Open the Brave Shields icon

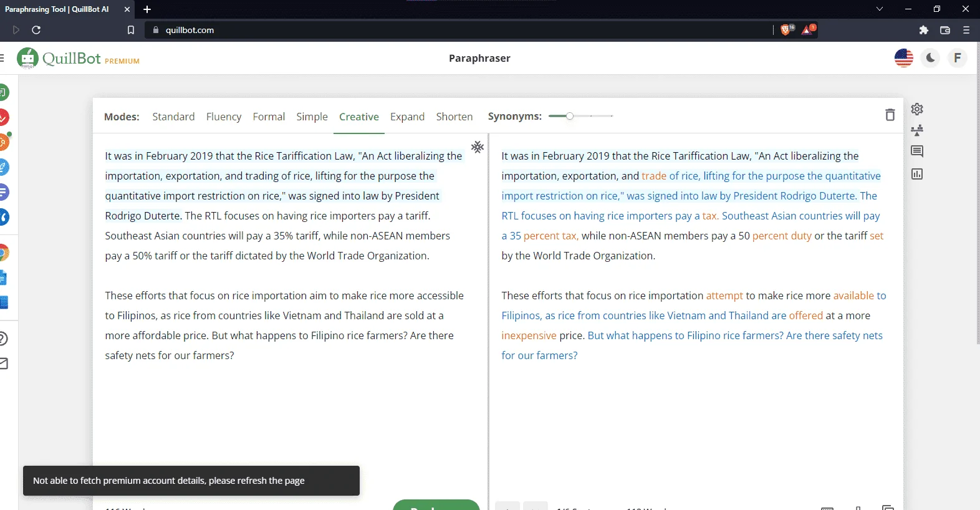click(x=787, y=29)
